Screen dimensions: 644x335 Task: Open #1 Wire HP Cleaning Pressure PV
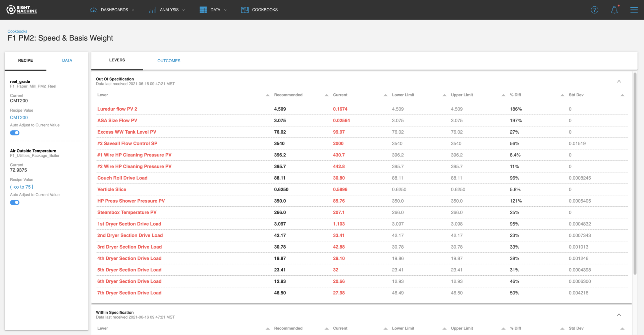[x=134, y=155]
